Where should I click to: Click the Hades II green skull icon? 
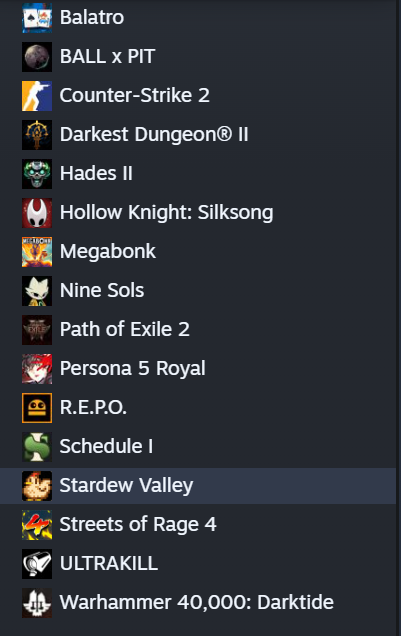point(37,174)
